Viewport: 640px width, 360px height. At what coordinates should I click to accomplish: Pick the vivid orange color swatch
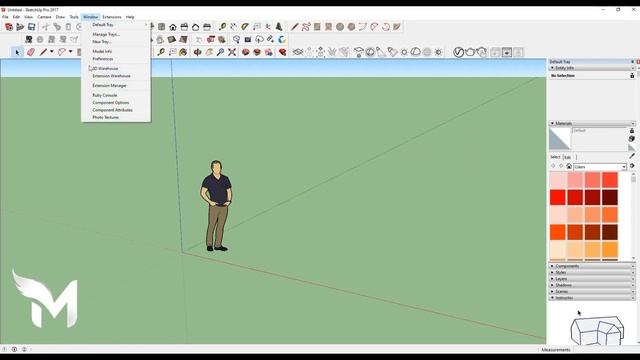558,232
